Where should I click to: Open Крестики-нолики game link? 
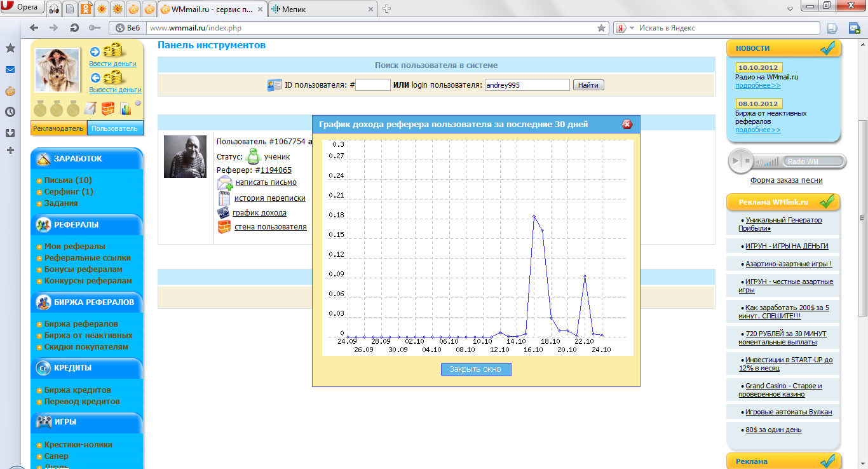78,445
